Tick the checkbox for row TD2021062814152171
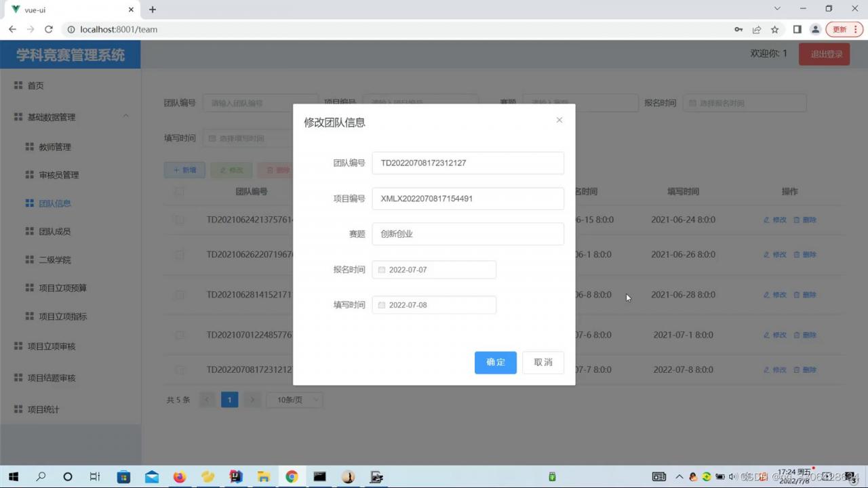This screenshot has width=868, height=488. (x=179, y=295)
